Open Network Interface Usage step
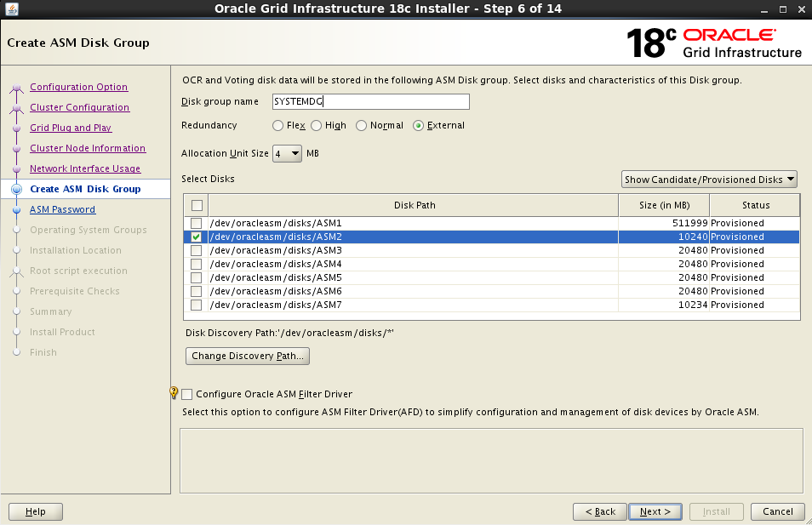The height and width of the screenshot is (525, 812). pos(85,168)
